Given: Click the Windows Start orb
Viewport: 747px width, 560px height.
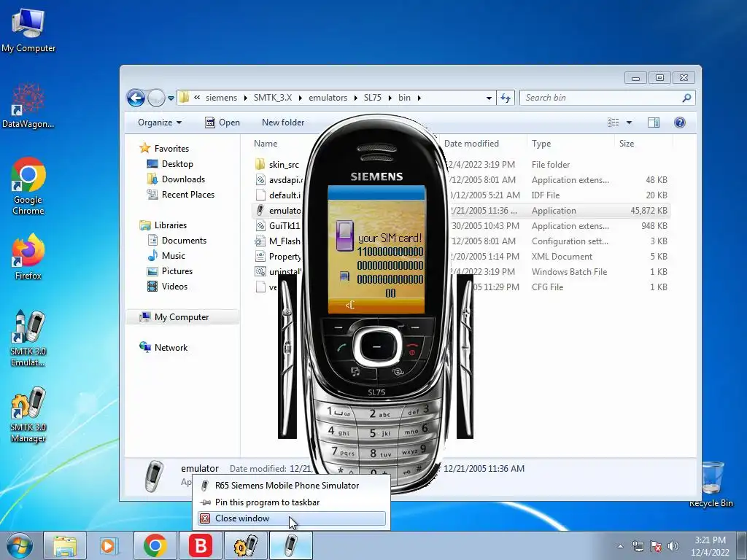Looking at the screenshot, I should tap(20, 545).
